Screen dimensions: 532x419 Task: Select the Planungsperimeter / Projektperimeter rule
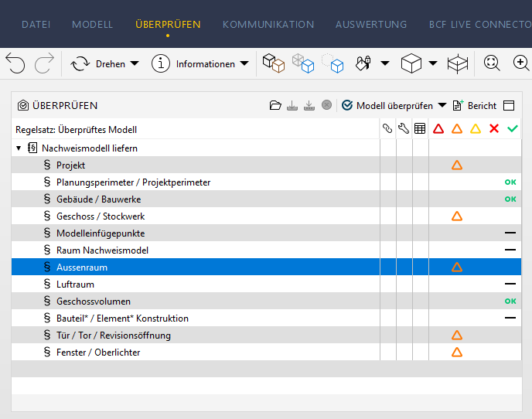point(266,182)
